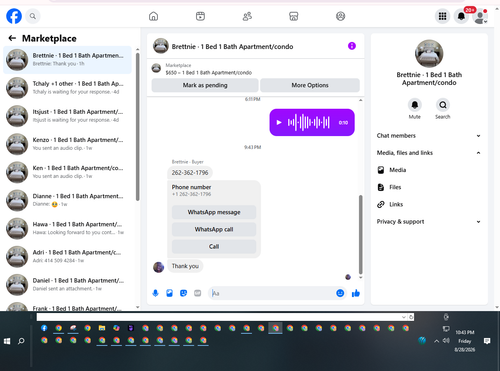Open the Marketplace storefront tab
The height and width of the screenshot is (371, 500).
click(x=294, y=16)
